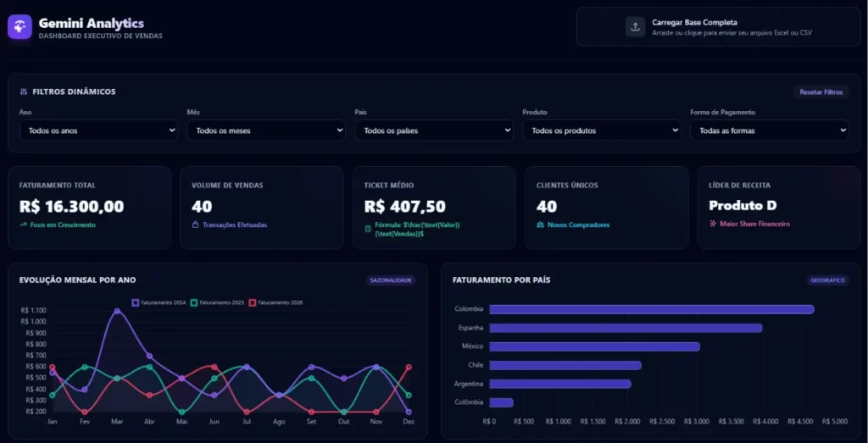Click the upload arrow icon

click(x=636, y=26)
